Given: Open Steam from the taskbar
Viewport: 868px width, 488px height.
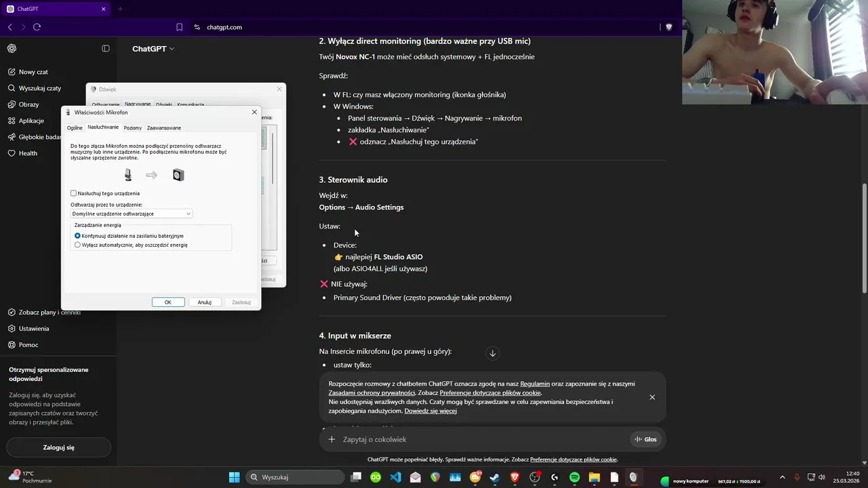Looking at the screenshot, I should 495,477.
